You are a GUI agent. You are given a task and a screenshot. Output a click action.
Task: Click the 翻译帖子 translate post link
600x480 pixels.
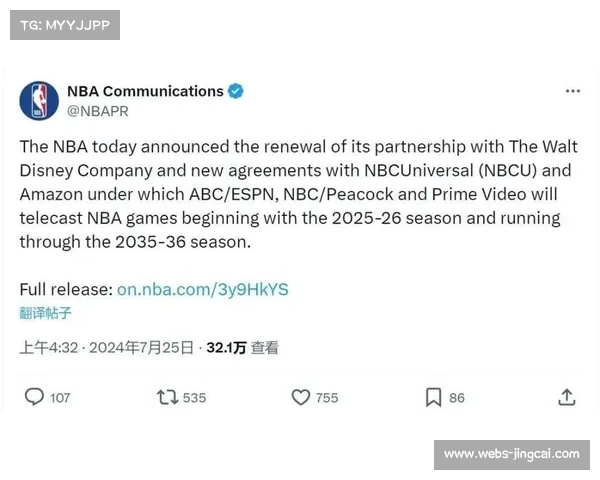[x=46, y=313]
